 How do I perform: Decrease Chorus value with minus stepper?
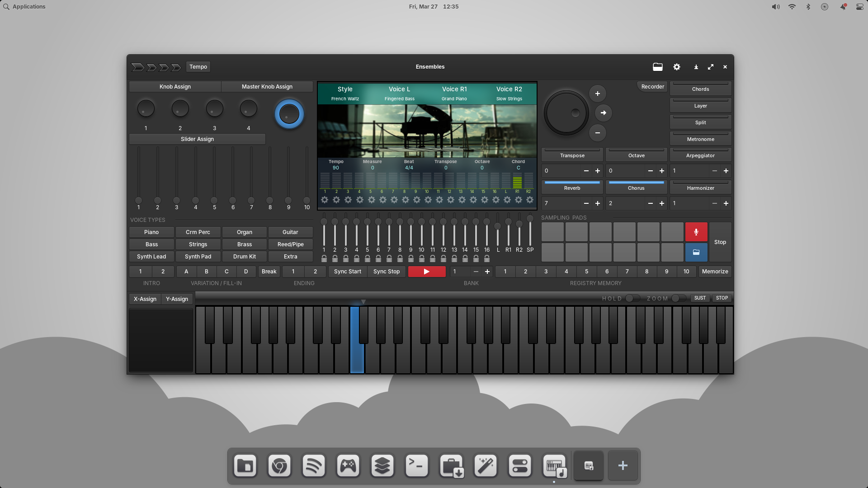click(650, 203)
